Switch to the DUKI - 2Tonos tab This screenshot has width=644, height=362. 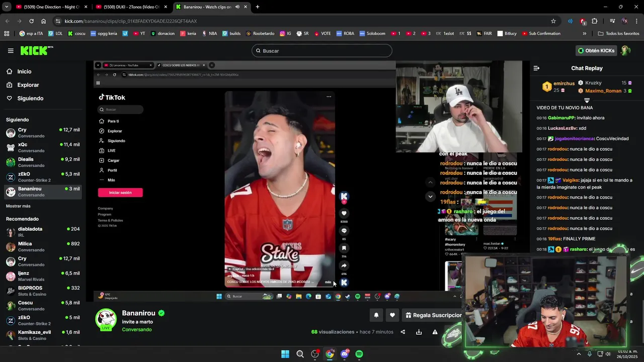[x=132, y=7]
